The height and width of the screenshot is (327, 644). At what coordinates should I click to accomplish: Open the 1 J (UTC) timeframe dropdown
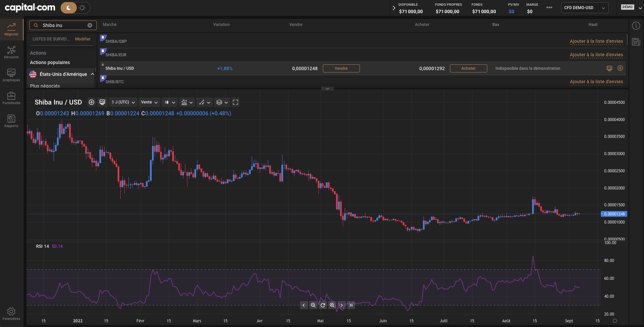(123, 102)
